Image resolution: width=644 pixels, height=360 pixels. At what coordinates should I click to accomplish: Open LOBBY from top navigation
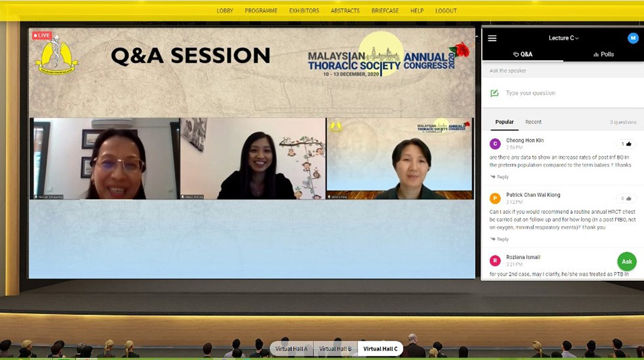click(225, 11)
